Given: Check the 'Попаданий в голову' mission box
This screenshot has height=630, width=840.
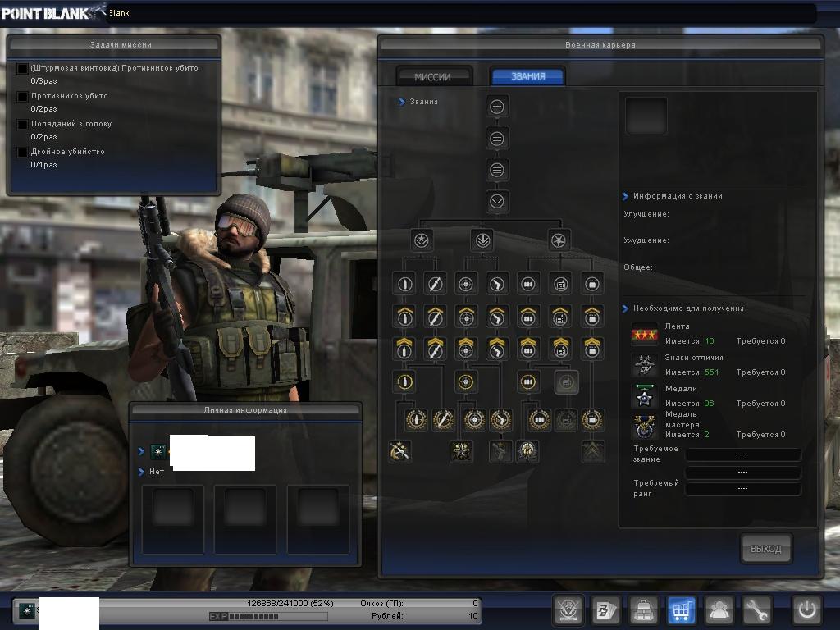Looking at the screenshot, I should (23, 125).
